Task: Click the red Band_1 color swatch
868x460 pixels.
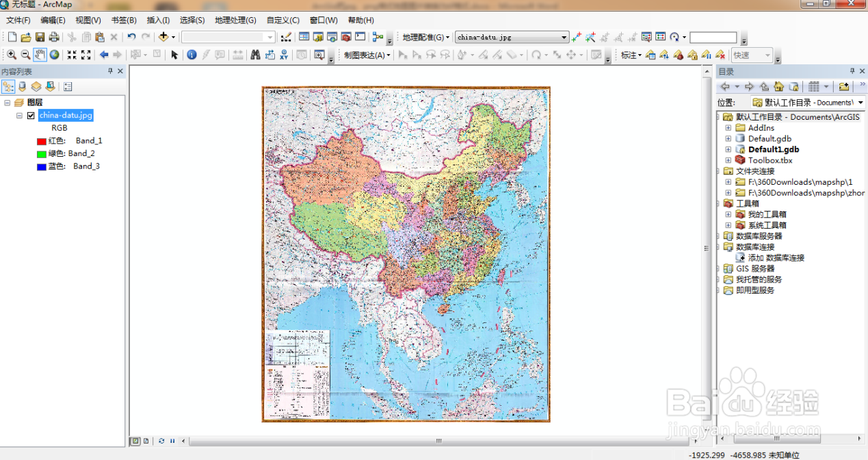Action: click(x=41, y=141)
